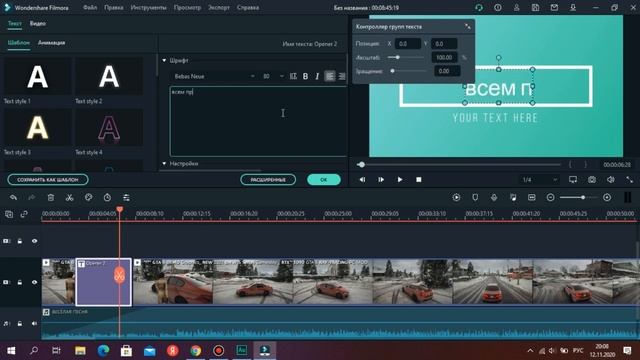640x360 pixels.
Task: Select the Text style 3 thumbnail
Action: tap(38, 128)
